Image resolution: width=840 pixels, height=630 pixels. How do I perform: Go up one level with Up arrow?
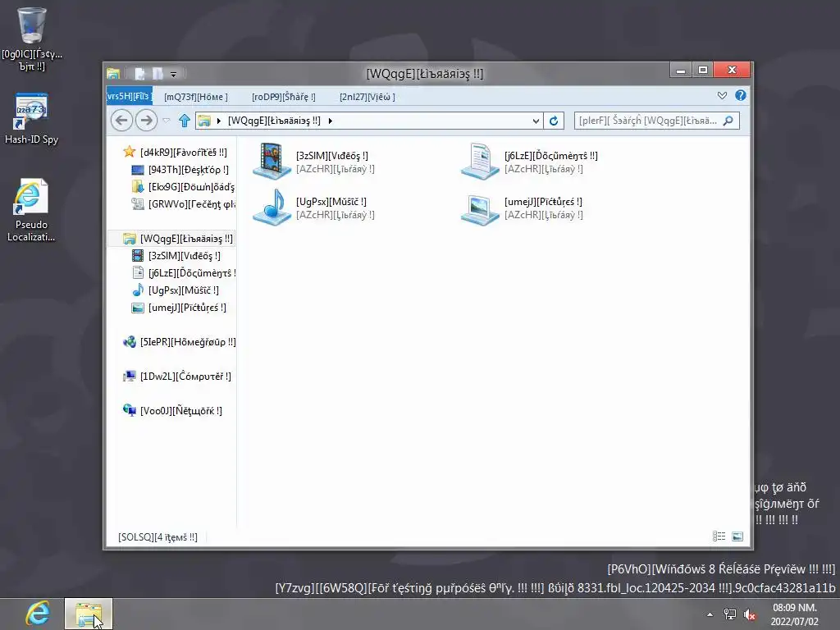click(185, 121)
